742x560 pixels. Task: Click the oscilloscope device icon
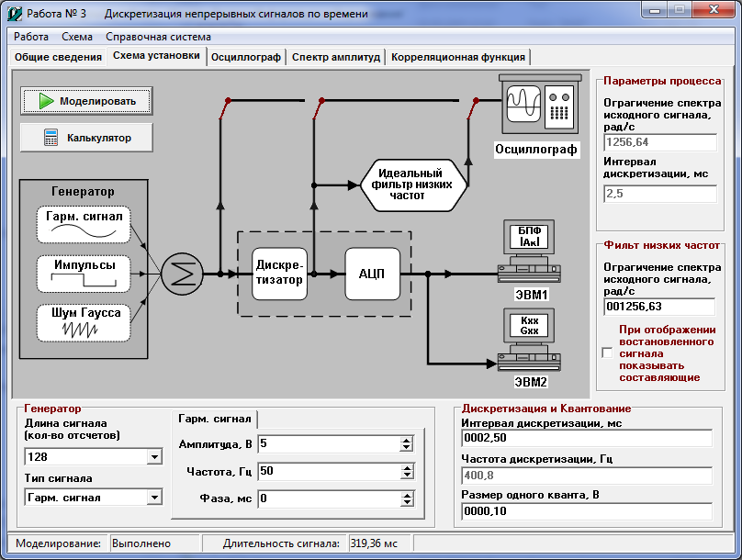click(539, 105)
